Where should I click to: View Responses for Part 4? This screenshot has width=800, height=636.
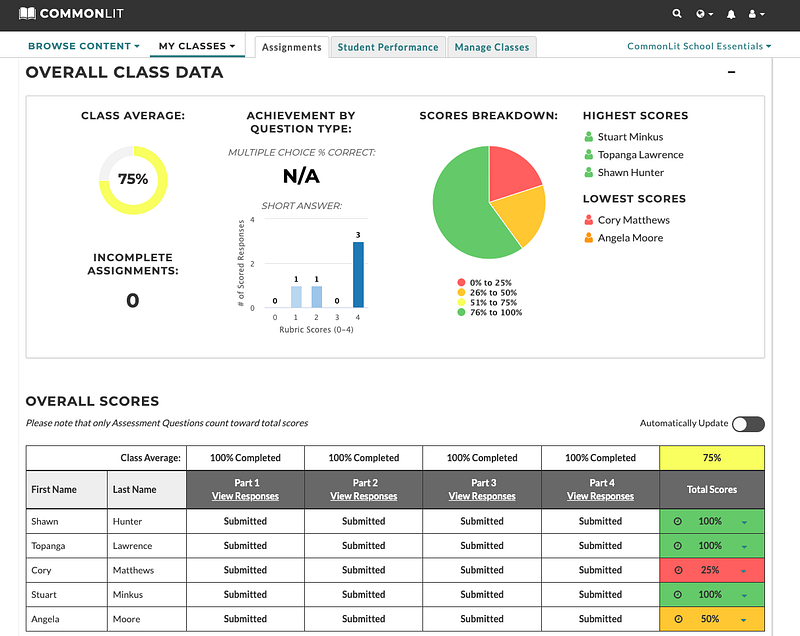(x=601, y=496)
